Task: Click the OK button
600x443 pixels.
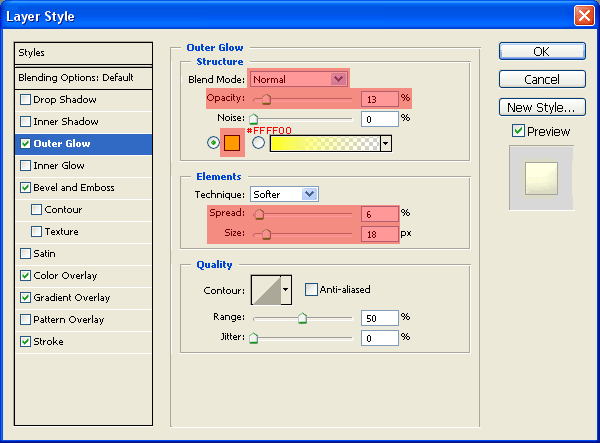Action: pos(542,51)
